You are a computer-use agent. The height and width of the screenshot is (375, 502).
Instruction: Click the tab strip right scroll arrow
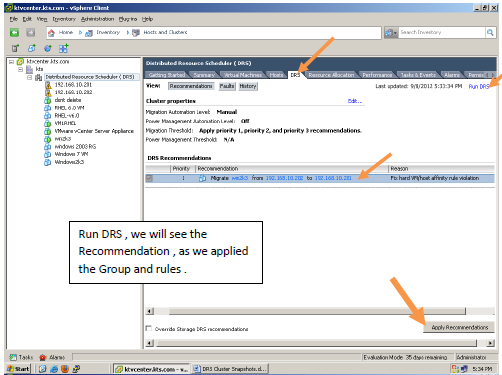tap(493, 75)
